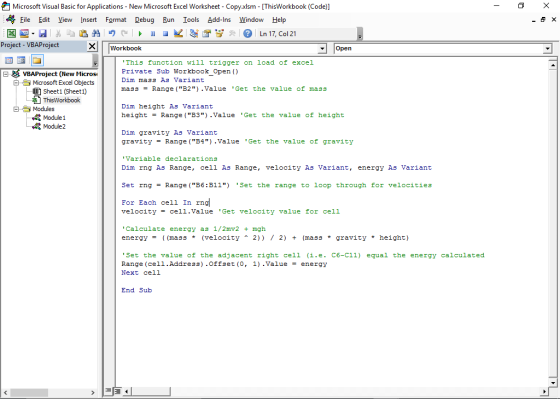560x399 pixels.
Task: Restore the inner code window
Action: 543,20
